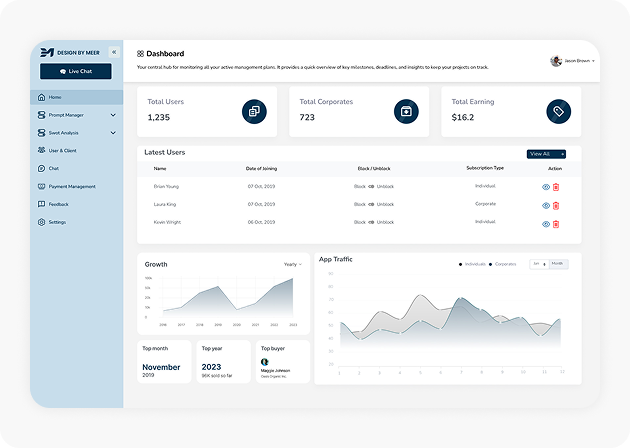Delete Laura King with the trash icon

point(556,206)
